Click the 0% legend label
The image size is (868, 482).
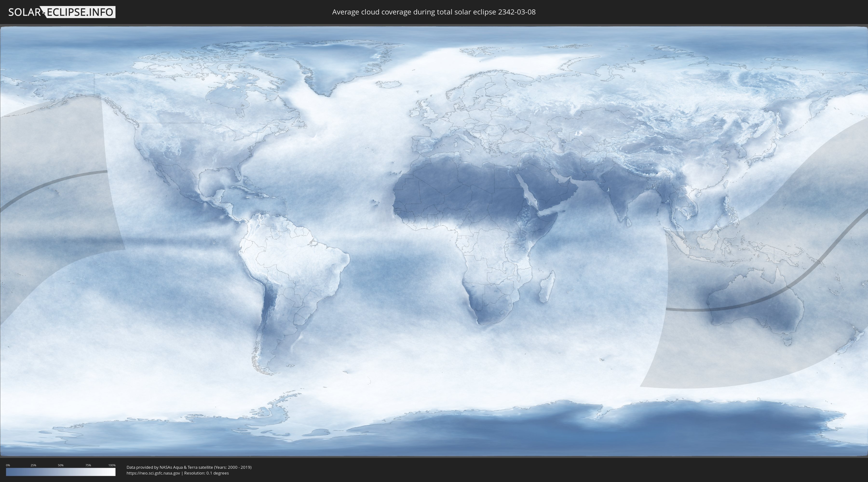[x=8, y=465]
